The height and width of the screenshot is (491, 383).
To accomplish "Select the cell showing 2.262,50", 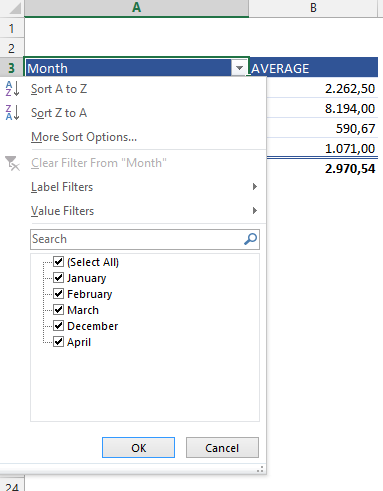I will click(x=322, y=88).
